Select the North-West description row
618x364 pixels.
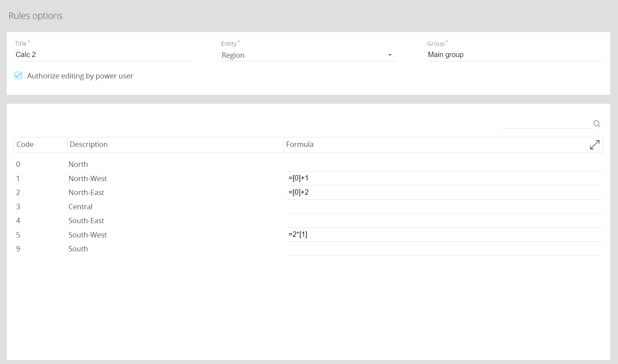(x=88, y=179)
